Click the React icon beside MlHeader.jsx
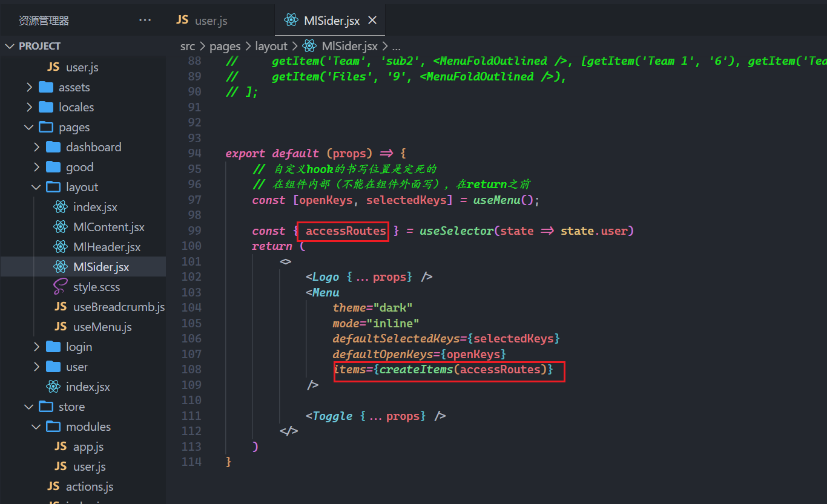This screenshot has width=827, height=504. point(61,247)
